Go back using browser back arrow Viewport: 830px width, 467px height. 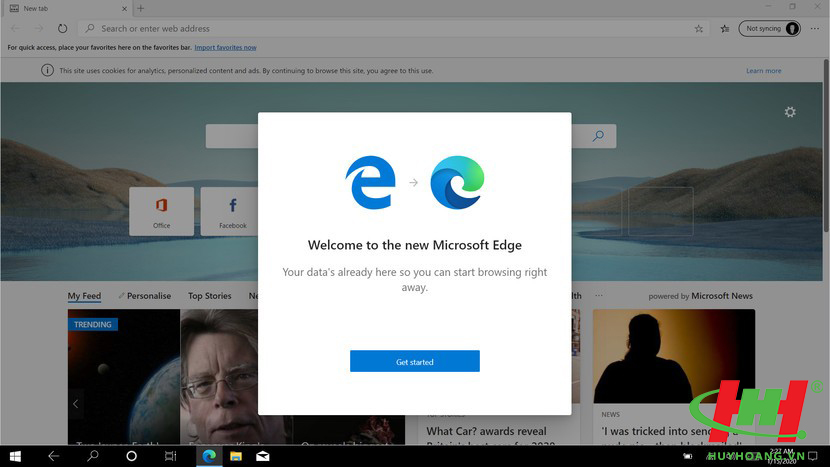tap(15, 29)
